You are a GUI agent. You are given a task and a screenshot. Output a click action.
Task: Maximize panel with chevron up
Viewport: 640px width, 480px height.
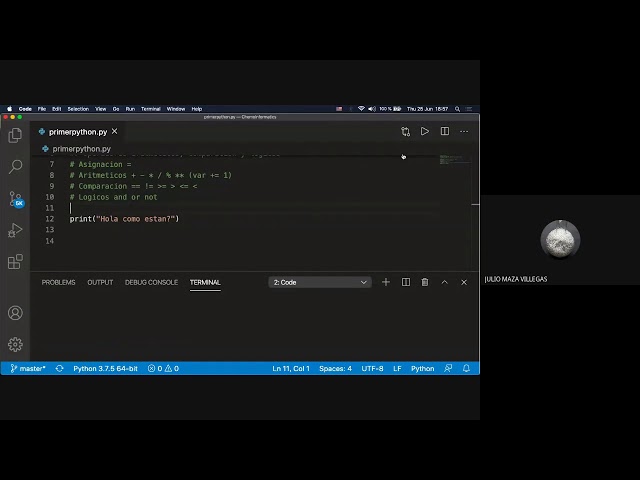[444, 282]
